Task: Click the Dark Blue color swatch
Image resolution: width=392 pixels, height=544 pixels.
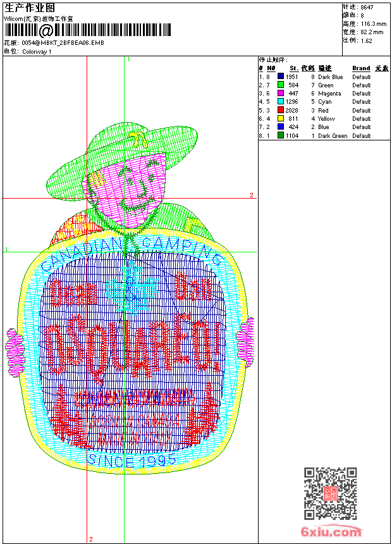Action: [x=281, y=77]
